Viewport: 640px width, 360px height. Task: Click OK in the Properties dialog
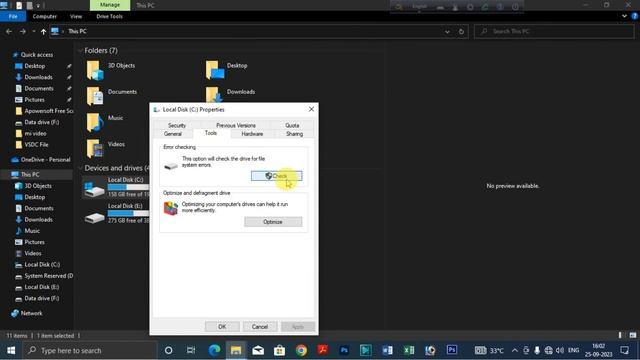(x=222, y=327)
